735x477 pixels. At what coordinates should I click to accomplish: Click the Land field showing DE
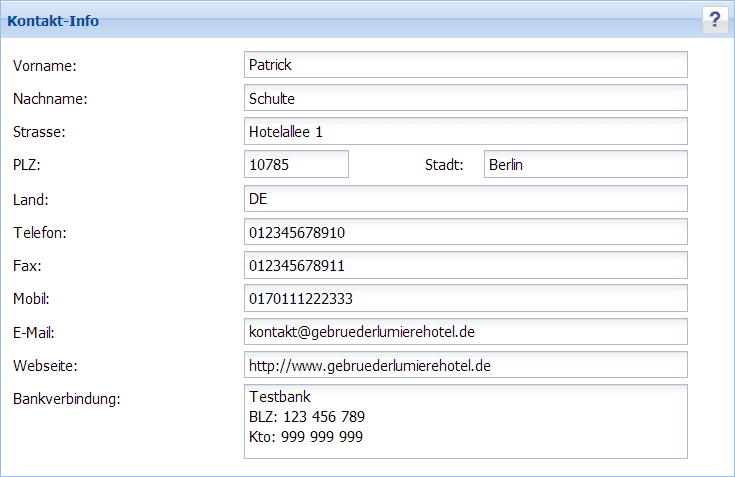coord(465,199)
